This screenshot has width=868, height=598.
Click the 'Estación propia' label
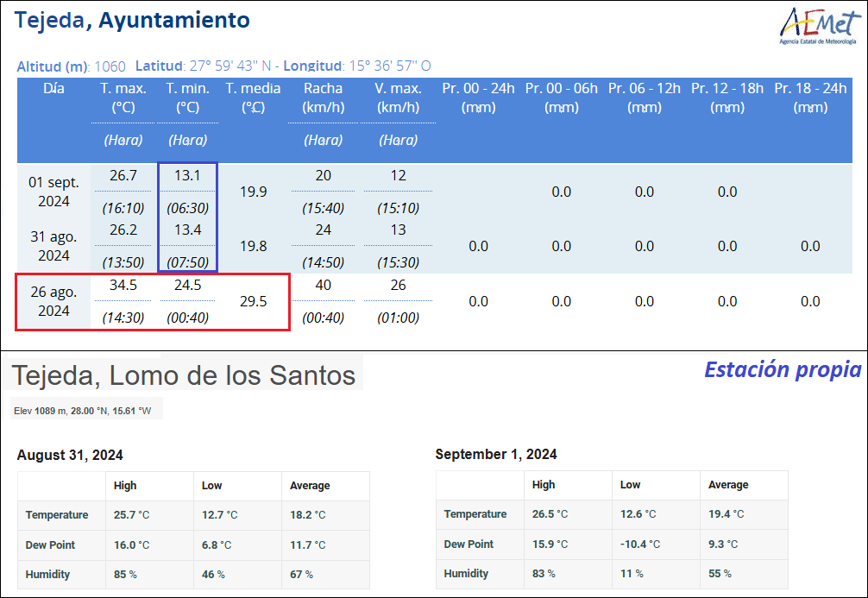[783, 369]
